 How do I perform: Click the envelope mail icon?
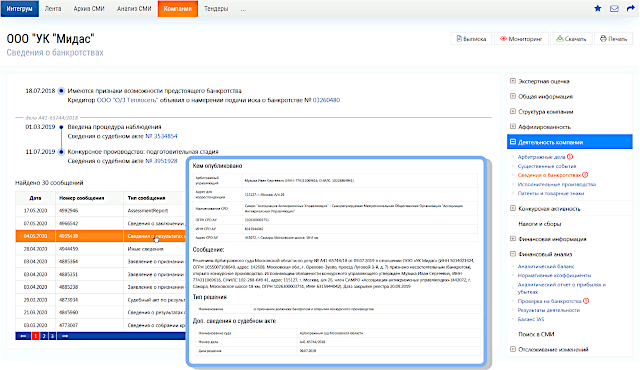(x=614, y=8)
